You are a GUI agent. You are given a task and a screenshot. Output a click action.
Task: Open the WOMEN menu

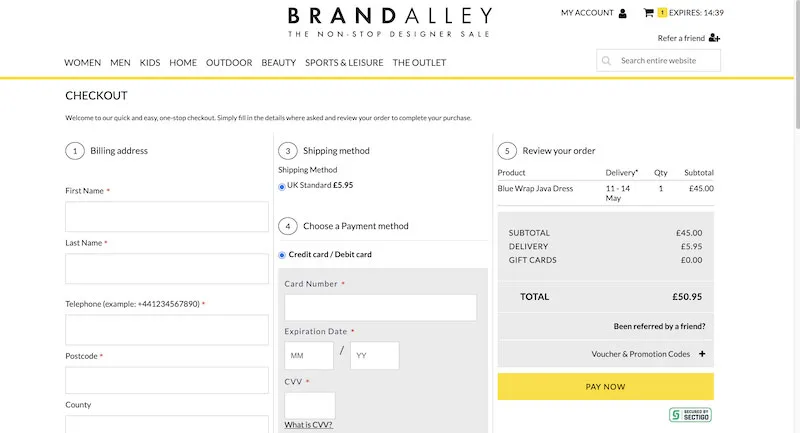pyautogui.click(x=83, y=63)
